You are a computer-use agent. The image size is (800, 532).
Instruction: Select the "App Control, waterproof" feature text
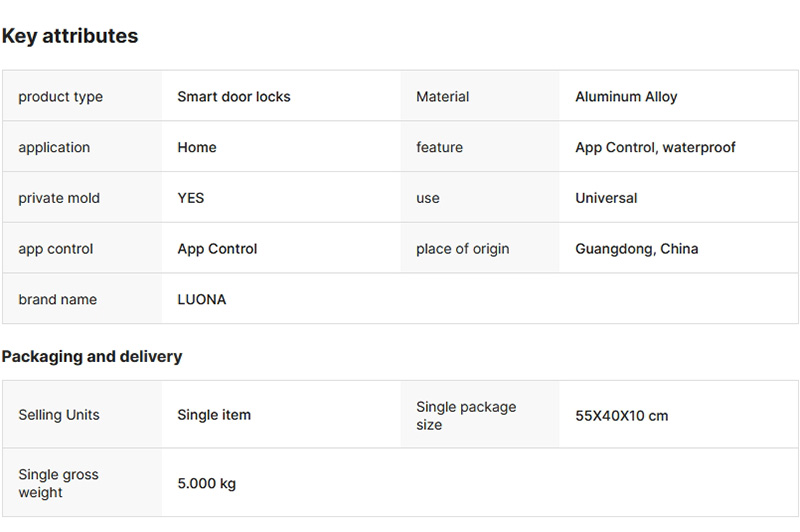(655, 147)
